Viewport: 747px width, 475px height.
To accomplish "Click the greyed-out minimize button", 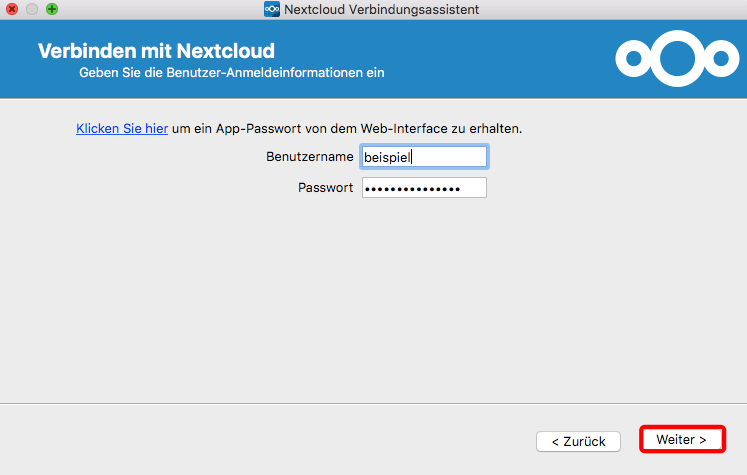I will click(x=32, y=9).
